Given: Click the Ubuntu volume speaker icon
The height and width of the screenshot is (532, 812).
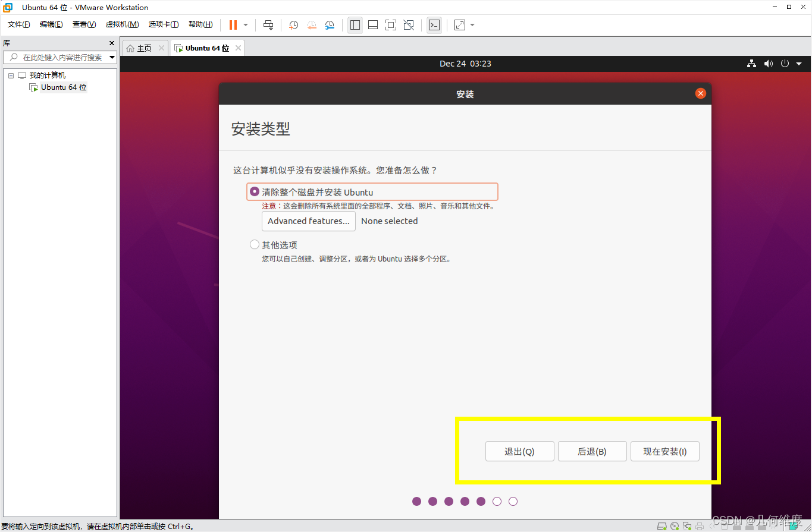Looking at the screenshot, I should click(769, 64).
